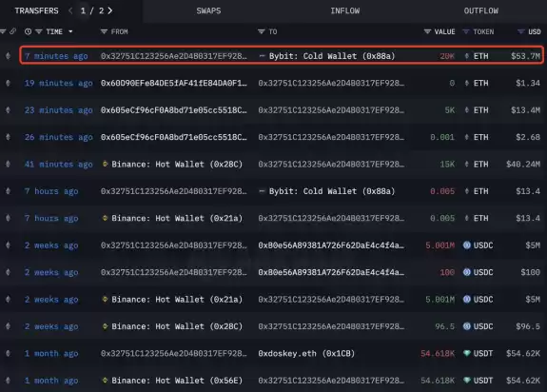
Task: Open 0xdoskey.eth (0x1CB) recipient
Action: click(x=306, y=354)
